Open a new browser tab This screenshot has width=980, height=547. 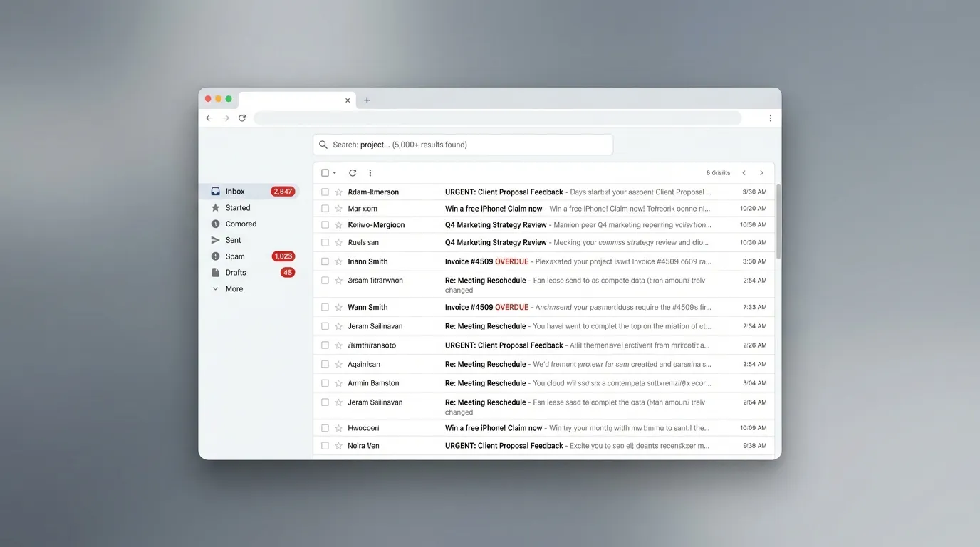point(367,100)
